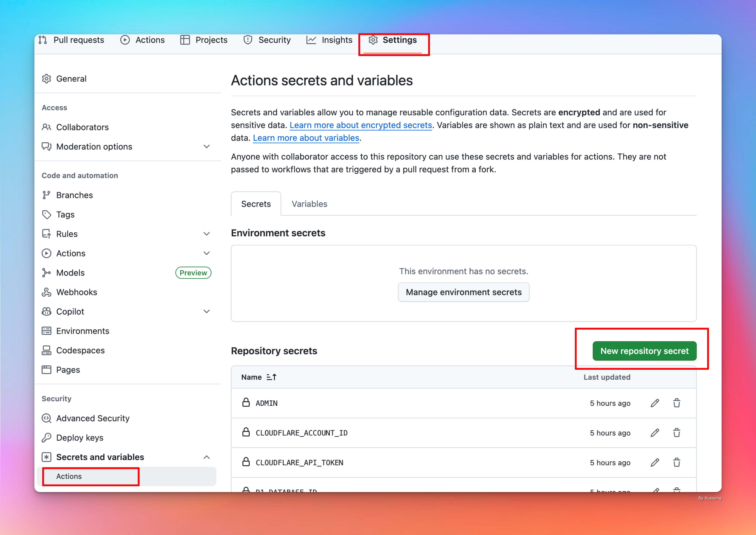
Task: Click the Environments server icon
Action: tap(46, 331)
